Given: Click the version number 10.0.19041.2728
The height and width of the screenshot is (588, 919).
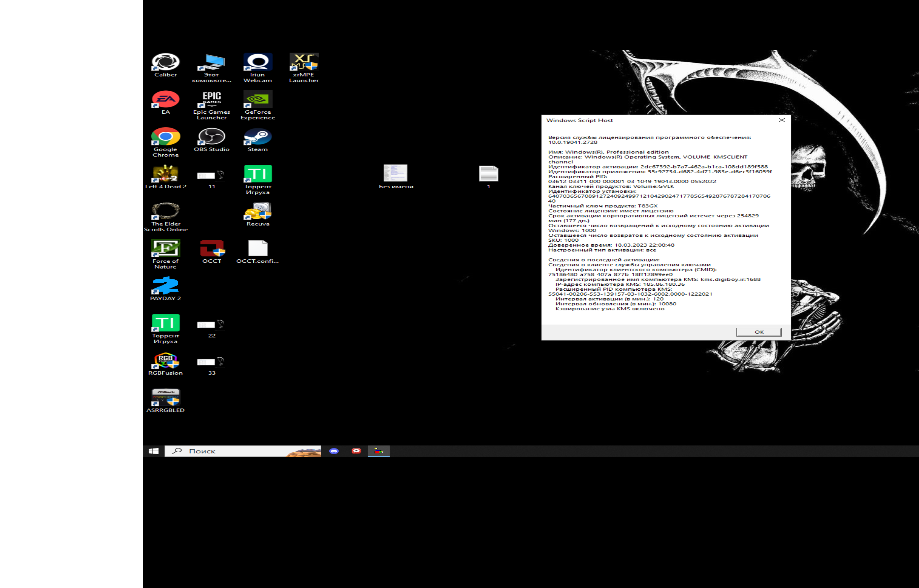Looking at the screenshot, I should [573, 142].
